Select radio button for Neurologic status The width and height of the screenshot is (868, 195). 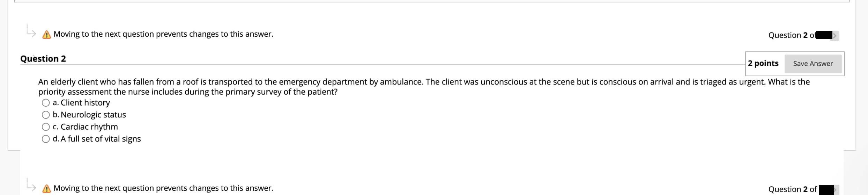pos(46,115)
